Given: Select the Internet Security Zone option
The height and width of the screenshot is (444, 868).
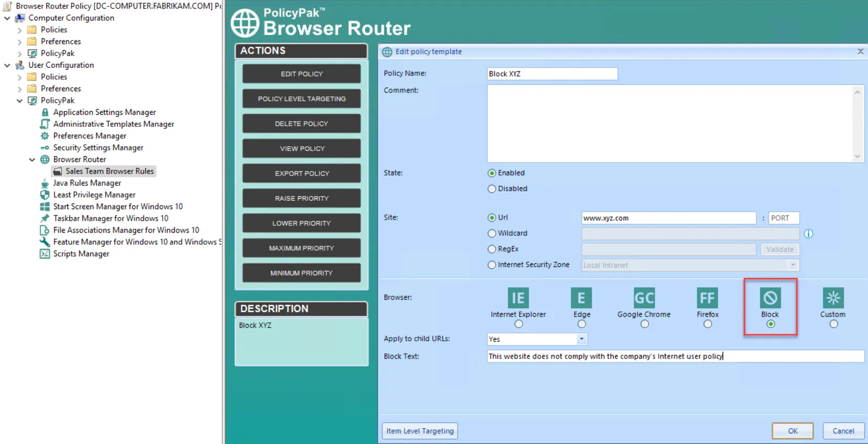Looking at the screenshot, I should point(492,265).
